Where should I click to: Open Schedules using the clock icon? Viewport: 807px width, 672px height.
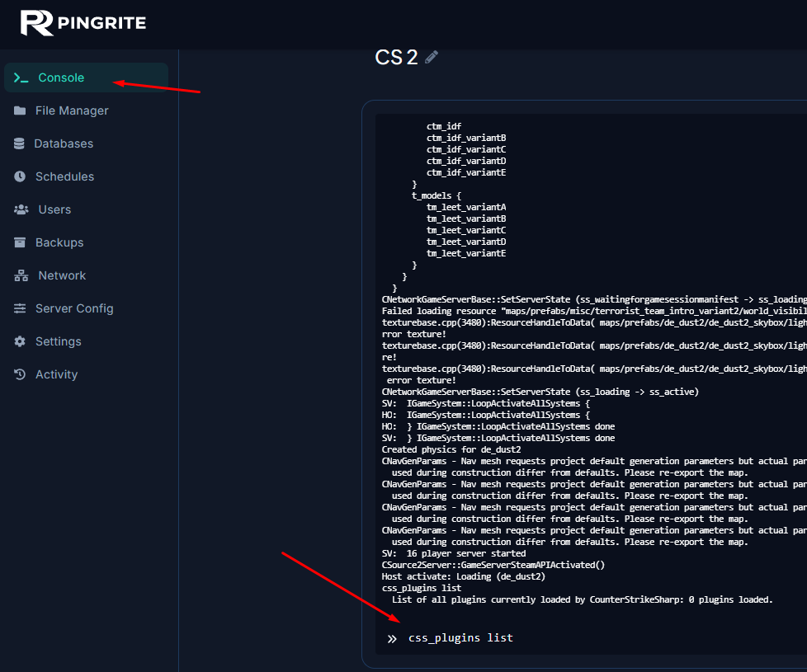pyautogui.click(x=21, y=176)
